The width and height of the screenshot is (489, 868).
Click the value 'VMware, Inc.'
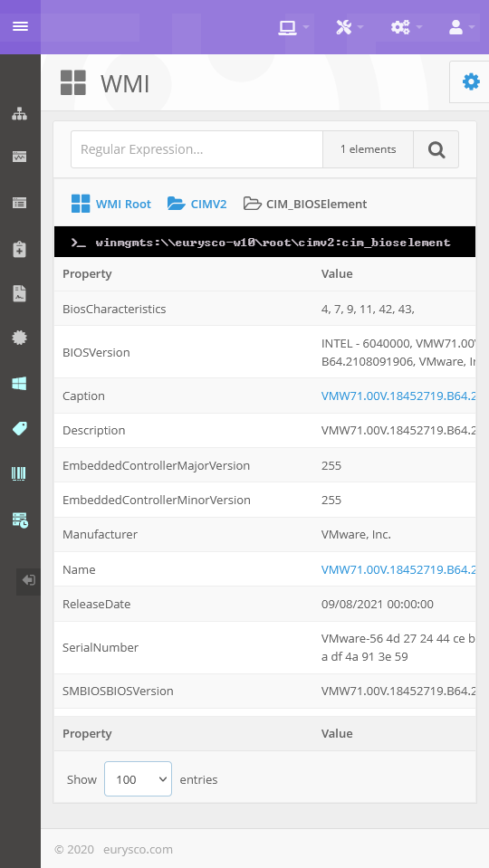356,534
